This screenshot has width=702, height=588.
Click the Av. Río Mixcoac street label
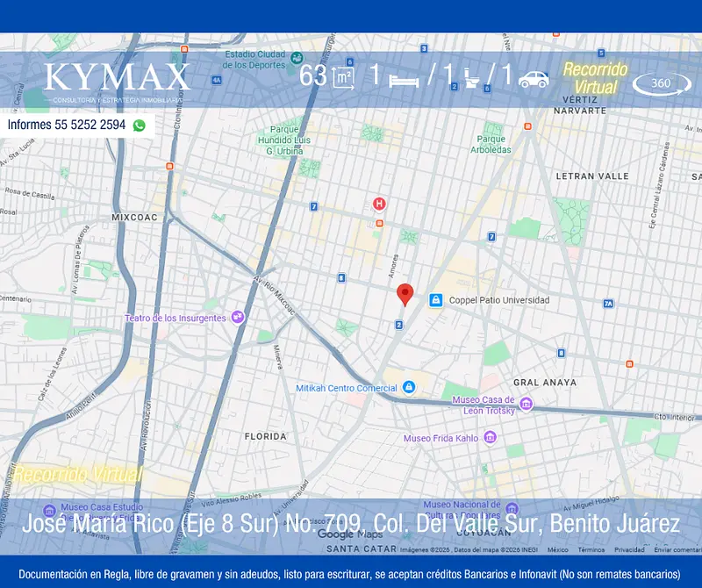pos(275,296)
